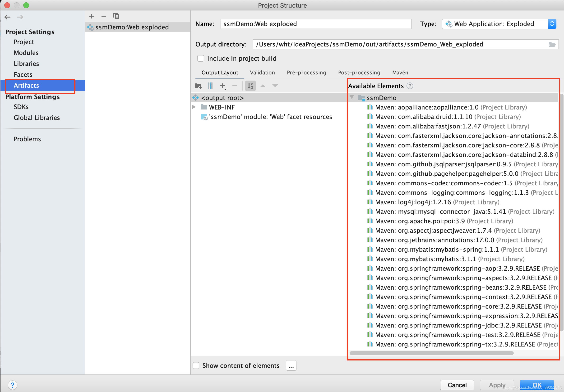Screen dimensions: 564x392
Task: Click the Available Elements help icon
Action: point(410,86)
